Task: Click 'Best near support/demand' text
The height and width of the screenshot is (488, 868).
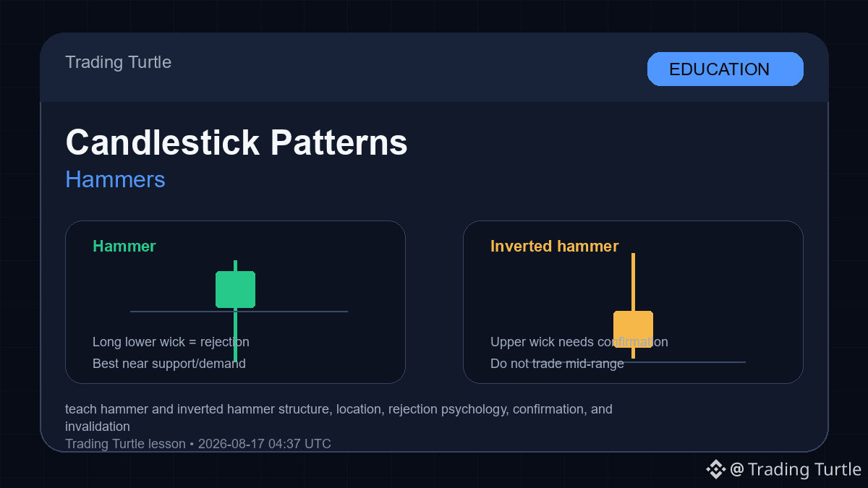Action: coord(169,364)
